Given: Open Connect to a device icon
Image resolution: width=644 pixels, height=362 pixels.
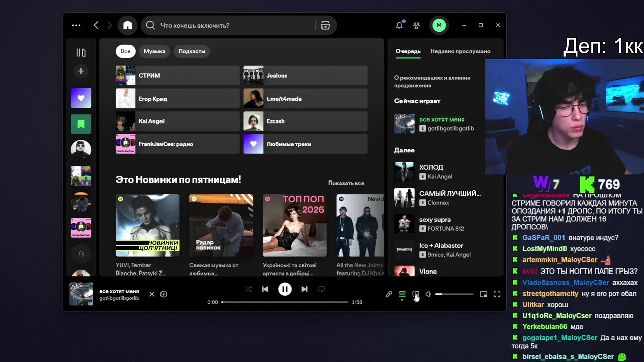Looking at the screenshot, I should point(415,294).
